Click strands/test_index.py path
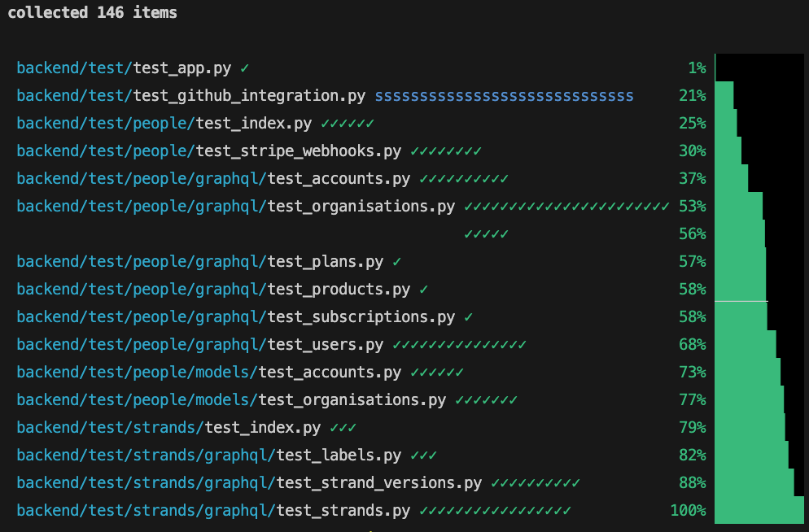This screenshot has height=532, width=809. pyautogui.click(x=168, y=428)
